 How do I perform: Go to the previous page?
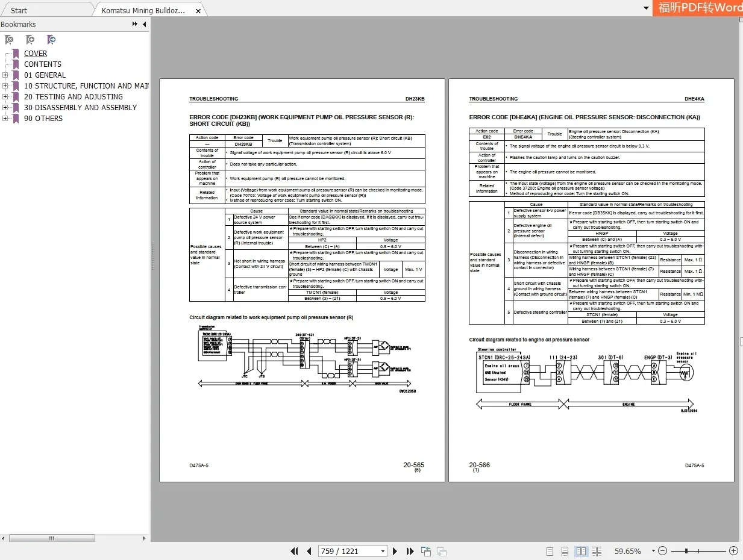pos(309,551)
